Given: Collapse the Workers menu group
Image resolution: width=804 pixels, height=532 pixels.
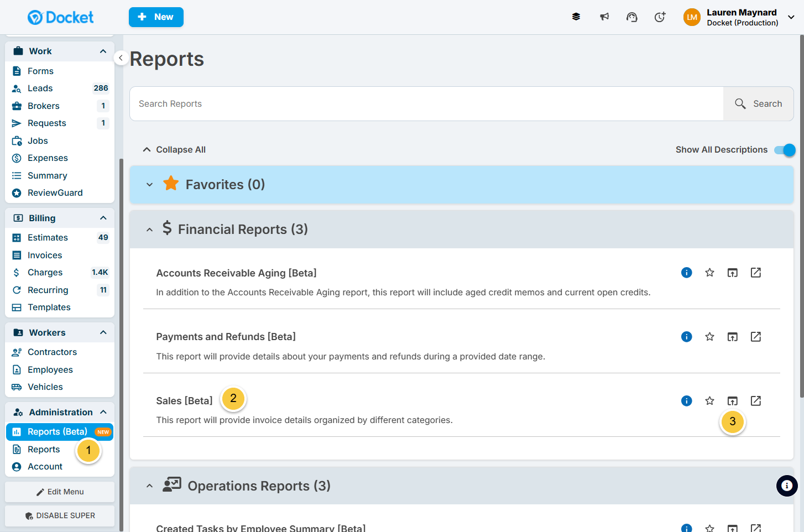Looking at the screenshot, I should (103, 332).
